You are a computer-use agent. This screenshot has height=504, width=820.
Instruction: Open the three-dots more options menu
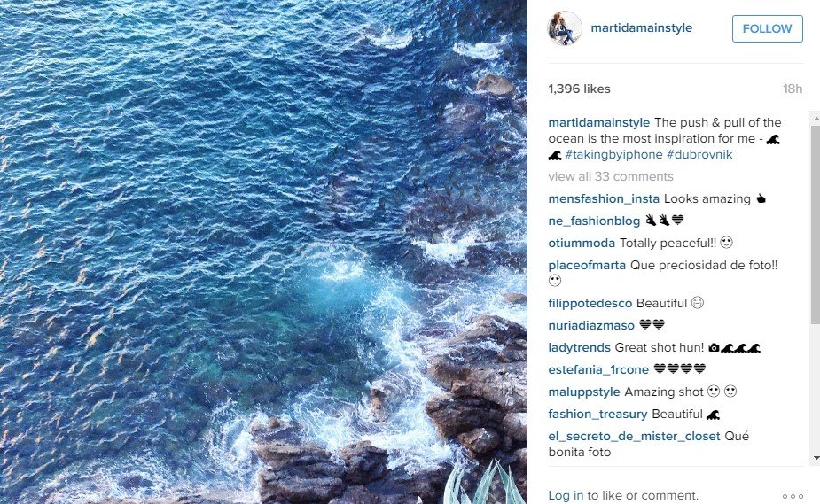793,496
